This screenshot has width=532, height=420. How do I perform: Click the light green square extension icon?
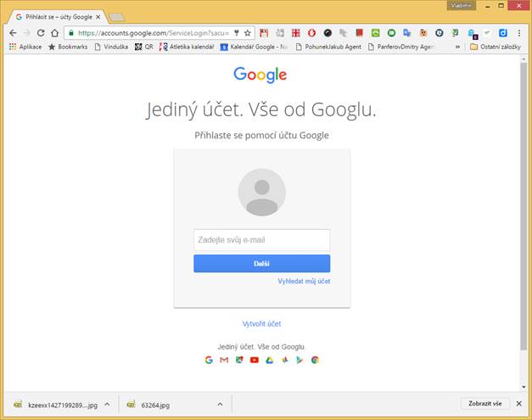[375, 33]
